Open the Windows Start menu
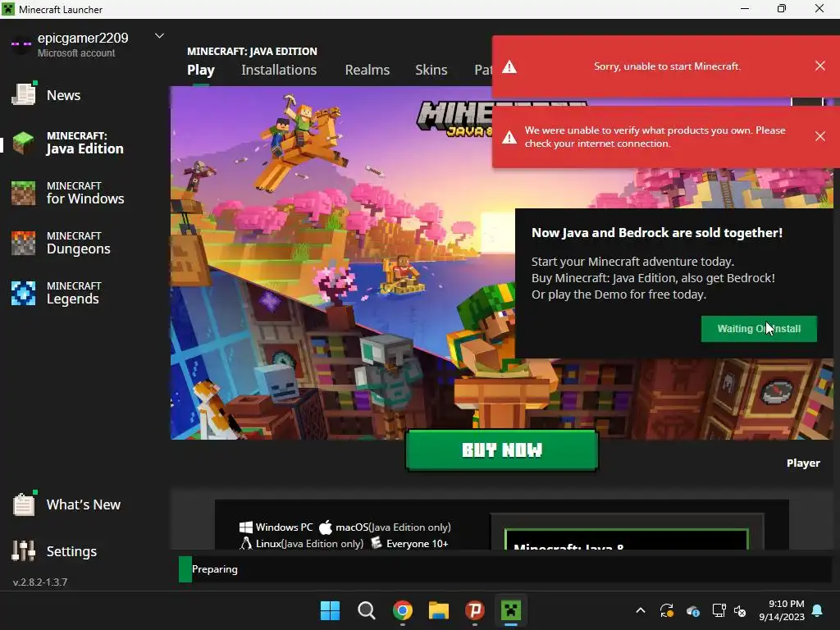This screenshot has height=630, width=840. tap(330, 610)
